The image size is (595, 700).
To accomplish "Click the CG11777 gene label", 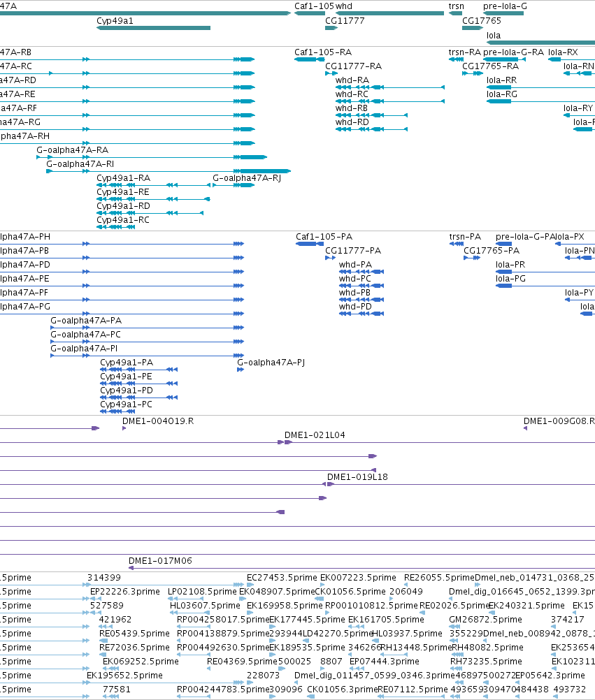I will tap(345, 21).
